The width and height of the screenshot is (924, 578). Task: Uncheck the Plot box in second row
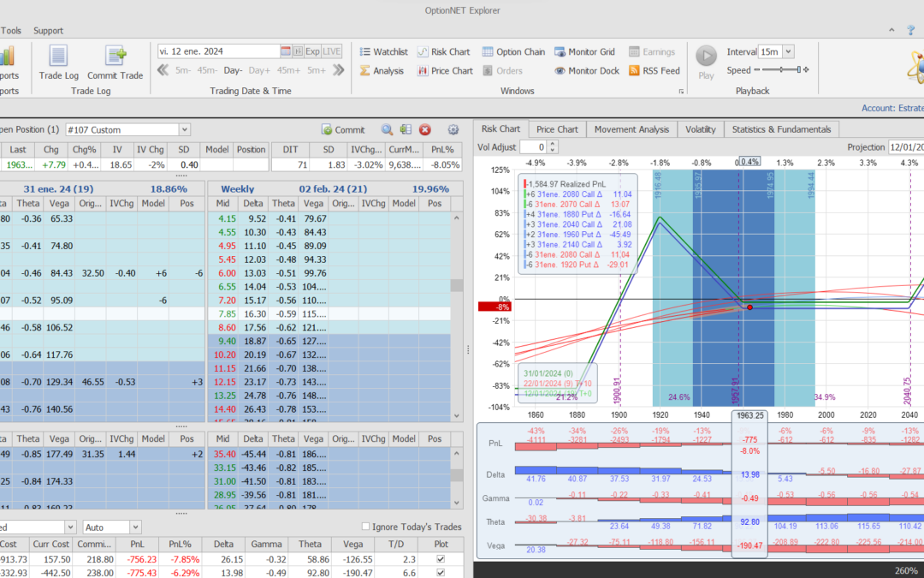coord(441,572)
